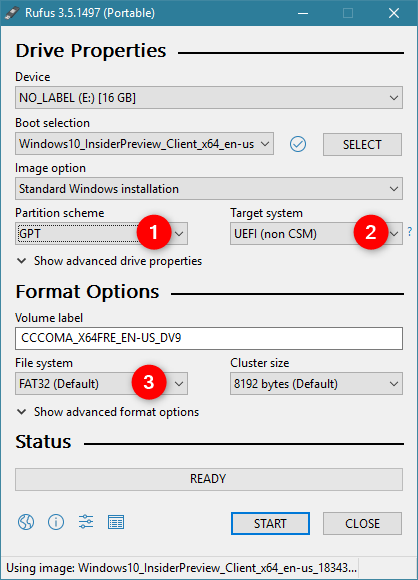Open the Partition scheme GPT dropdown

pos(101,233)
